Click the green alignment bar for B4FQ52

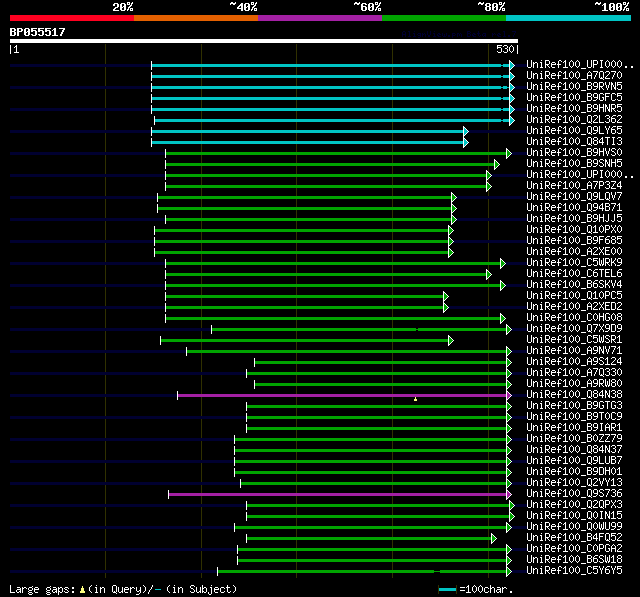pyautogui.click(x=369, y=539)
